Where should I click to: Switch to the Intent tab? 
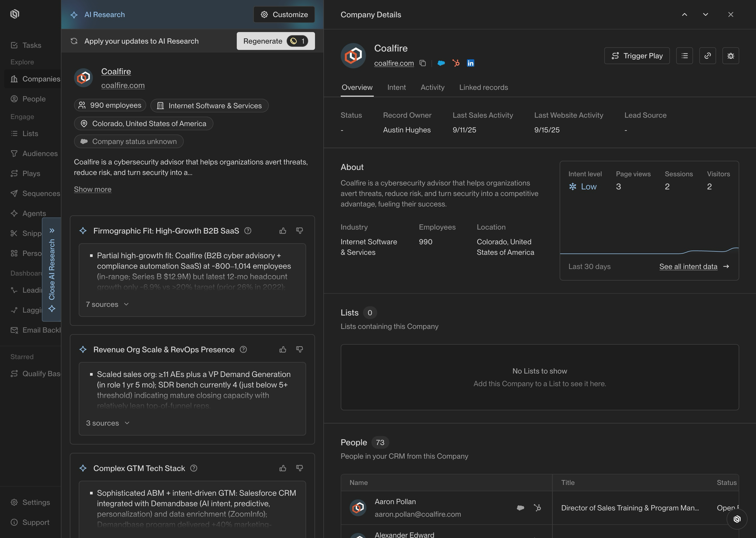[x=397, y=87]
